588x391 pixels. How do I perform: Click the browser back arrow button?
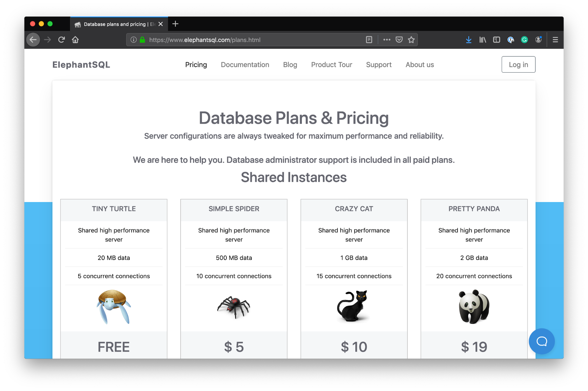click(x=33, y=40)
